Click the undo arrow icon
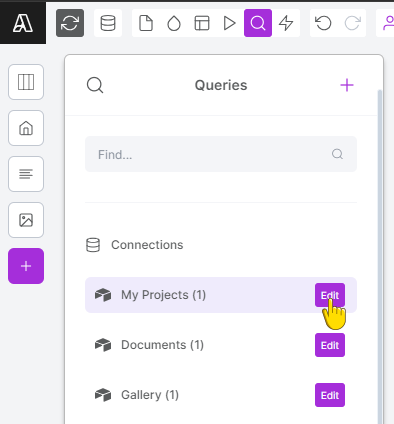Image resolution: width=394 pixels, height=424 pixels. pos(324,23)
